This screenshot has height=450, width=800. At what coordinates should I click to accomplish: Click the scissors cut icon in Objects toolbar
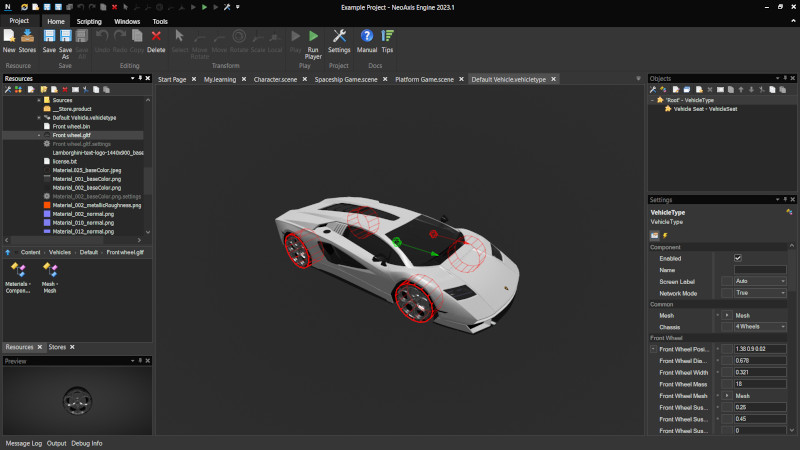762,90
